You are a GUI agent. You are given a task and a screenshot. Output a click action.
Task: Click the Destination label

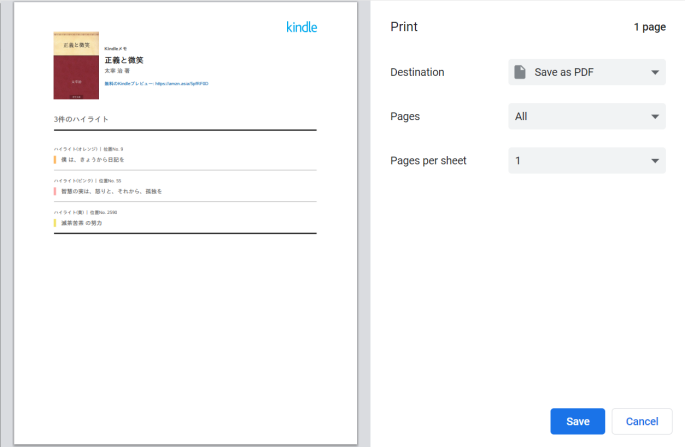(x=417, y=72)
